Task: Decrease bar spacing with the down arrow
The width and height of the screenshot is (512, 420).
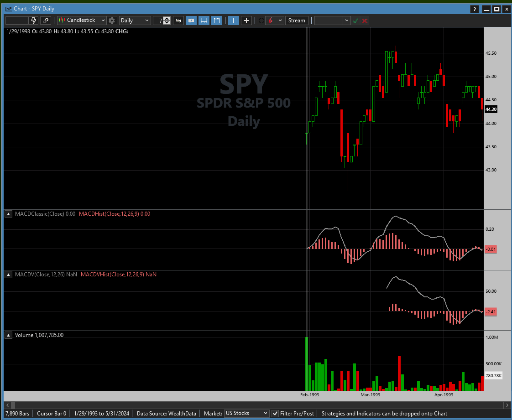Action: [x=167, y=22]
